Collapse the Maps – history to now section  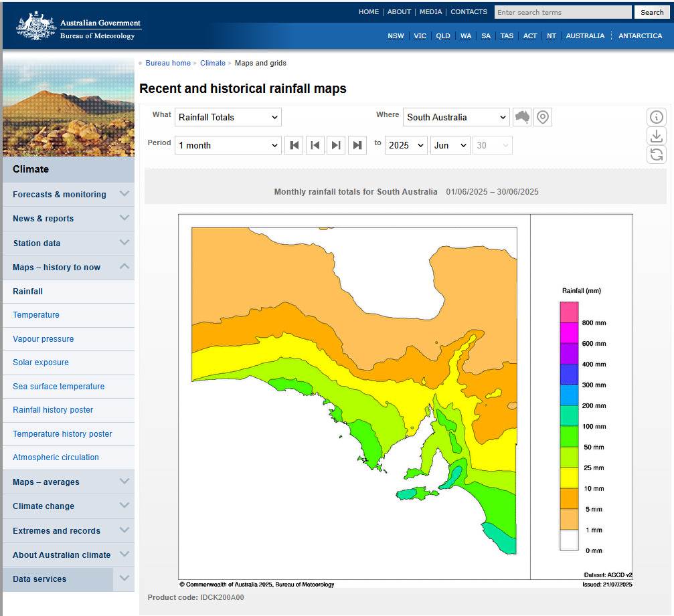(124, 267)
